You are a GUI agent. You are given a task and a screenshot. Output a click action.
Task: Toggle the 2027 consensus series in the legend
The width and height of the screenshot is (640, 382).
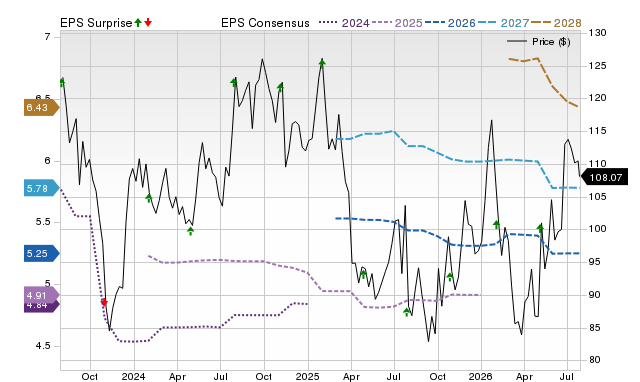click(x=504, y=23)
